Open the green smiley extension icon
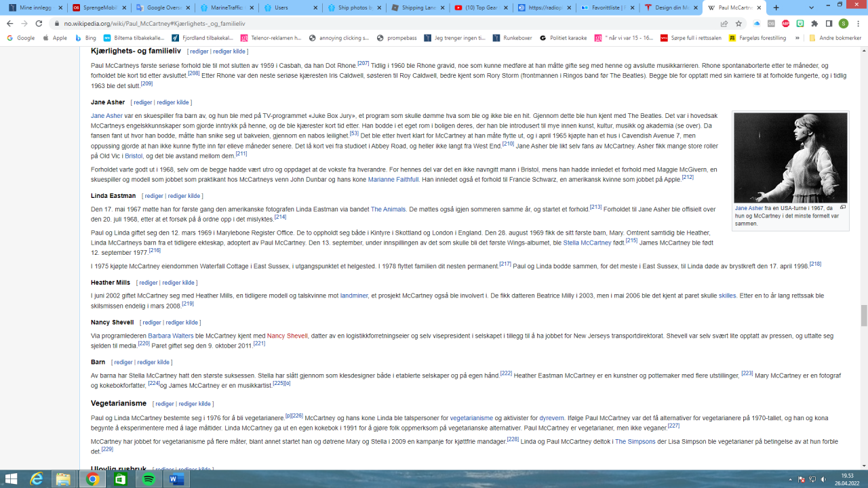 coord(800,23)
